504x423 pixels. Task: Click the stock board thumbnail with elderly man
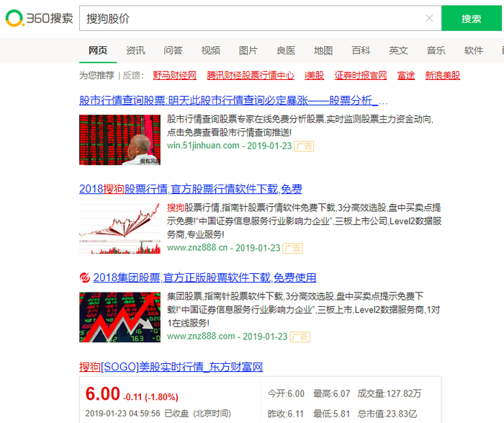pos(120,140)
